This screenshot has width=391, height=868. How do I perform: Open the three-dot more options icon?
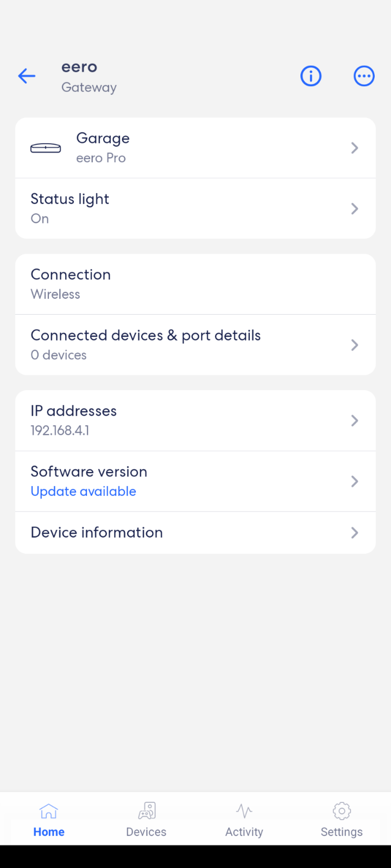click(364, 76)
